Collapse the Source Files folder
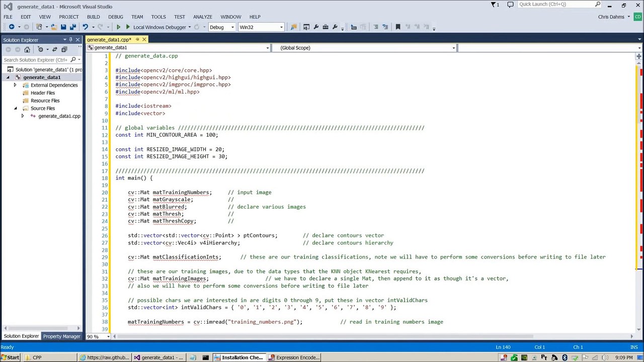Screen dimensions: 644x362 pyautogui.click(x=15, y=108)
